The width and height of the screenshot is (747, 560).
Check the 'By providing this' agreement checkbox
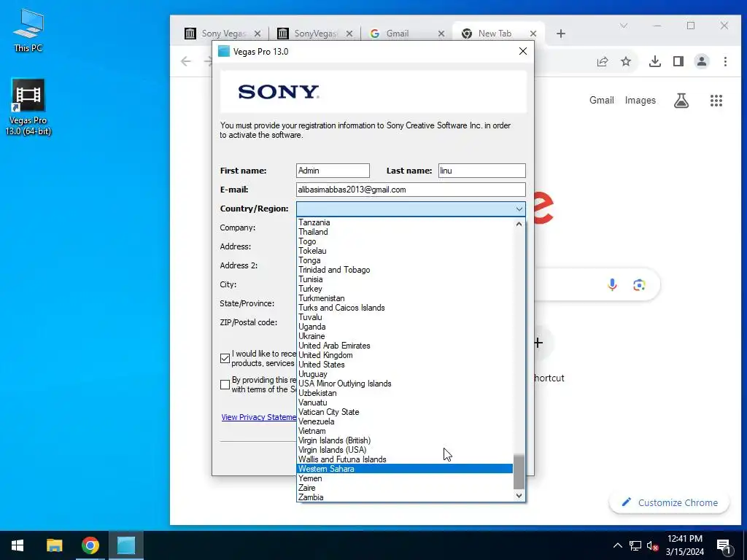click(225, 384)
